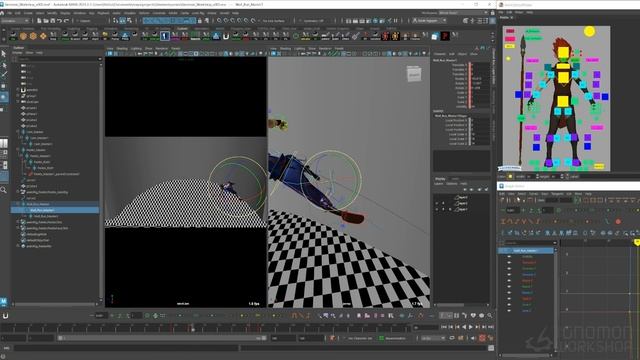Click the auto keyframe toggle icon

(482, 338)
